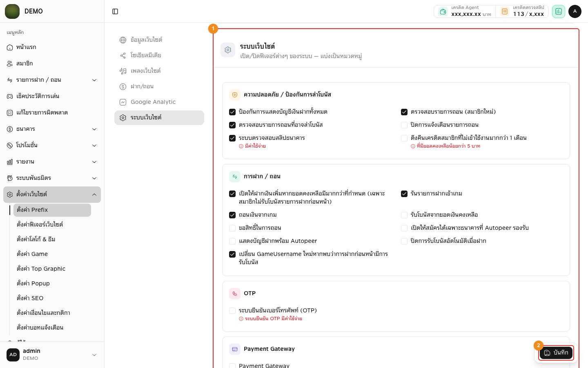This screenshot has height=368, width=588.
Task: Enable รับโบนัสจากยอดเงินคงเหลือ checkbox
Action: tap(404, 215)
